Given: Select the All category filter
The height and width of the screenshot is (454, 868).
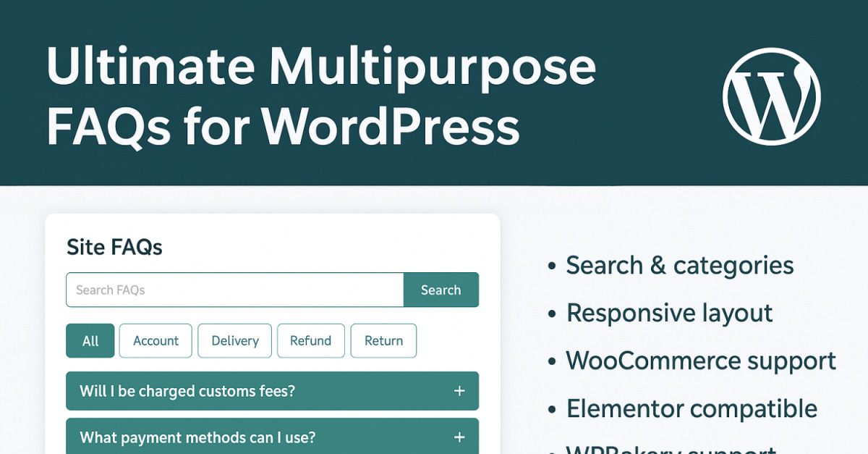Looking at the screenshot, I should point(90,340).
